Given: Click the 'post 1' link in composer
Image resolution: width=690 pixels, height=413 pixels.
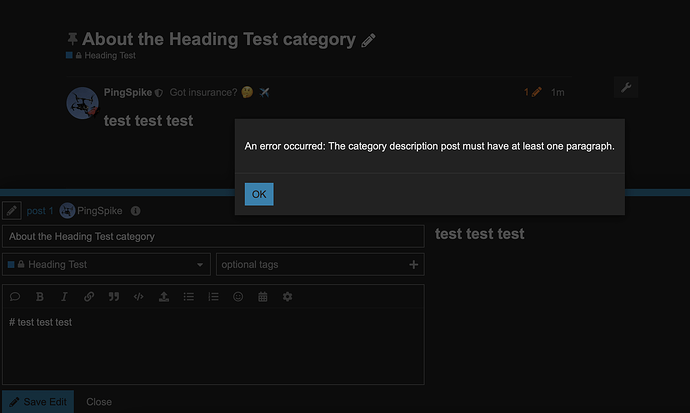Looking at the screenshot, I should coord(40,211).
